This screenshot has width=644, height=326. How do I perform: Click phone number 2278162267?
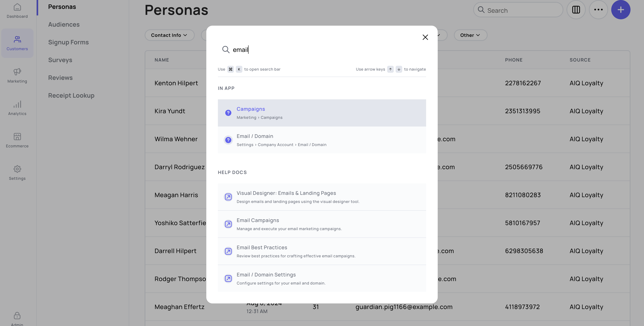[x=523, y=83]
